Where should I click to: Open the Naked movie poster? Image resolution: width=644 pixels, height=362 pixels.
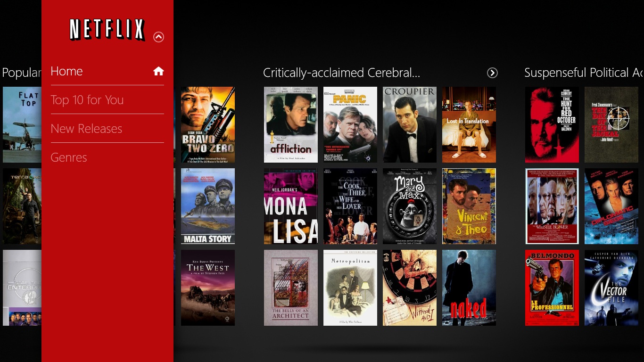(x=469, y=288)
